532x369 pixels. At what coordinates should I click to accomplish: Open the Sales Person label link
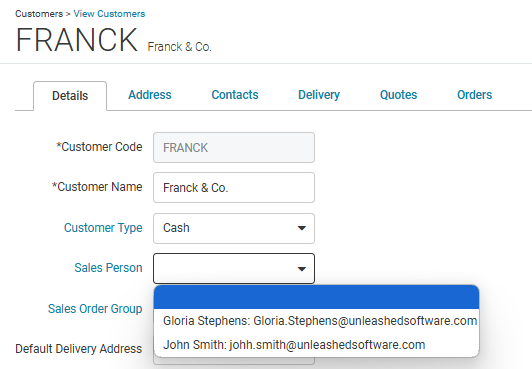coord(108,268)
